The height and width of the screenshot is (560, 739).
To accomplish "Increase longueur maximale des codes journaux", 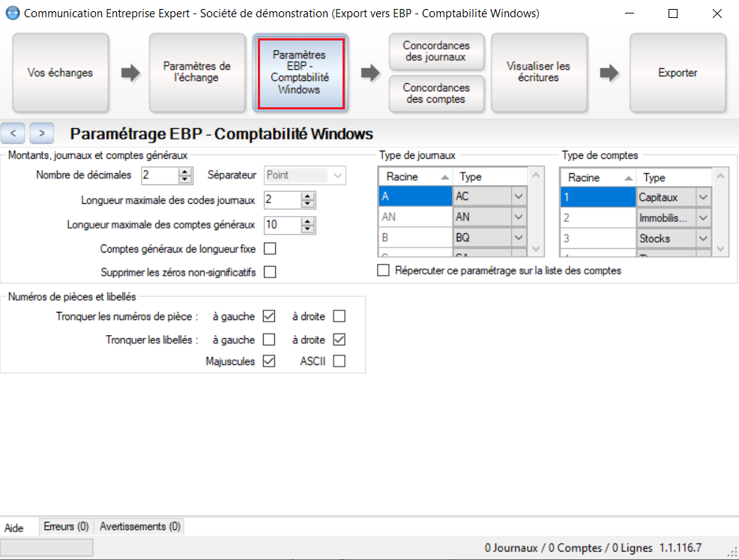I will click(308, 196).
